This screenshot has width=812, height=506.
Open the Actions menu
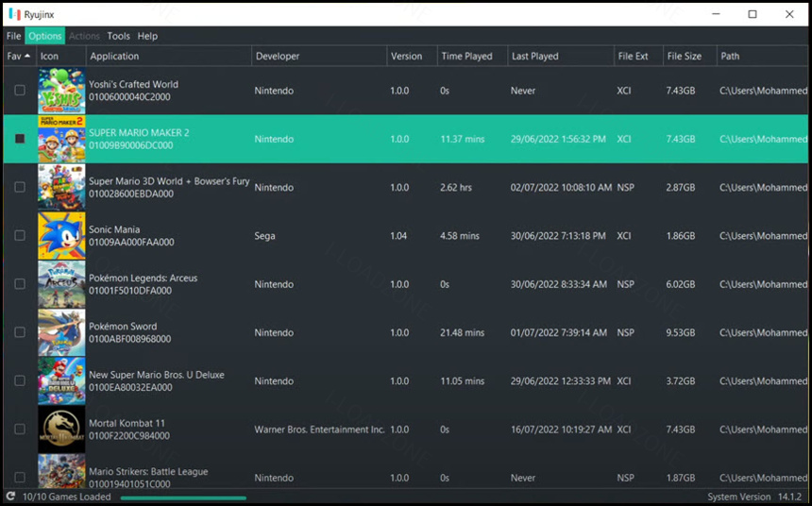84,36
